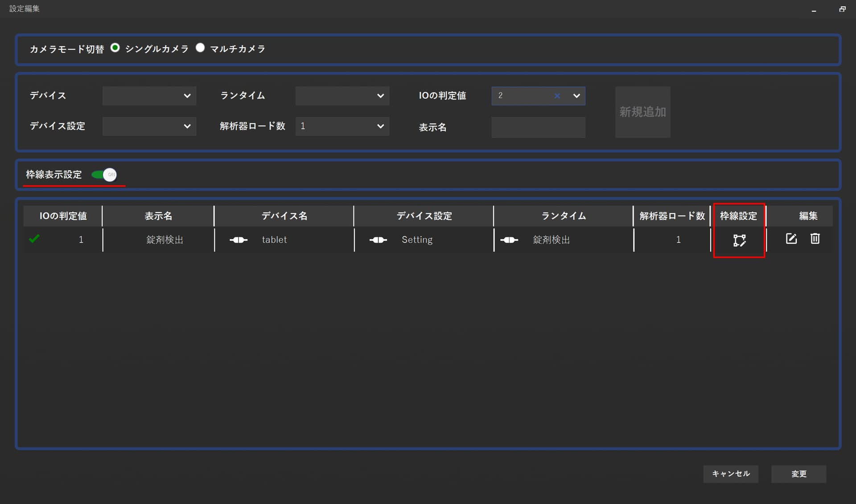Toggle the 枠線表示設定 switch
856x504 pixels.
104,175
